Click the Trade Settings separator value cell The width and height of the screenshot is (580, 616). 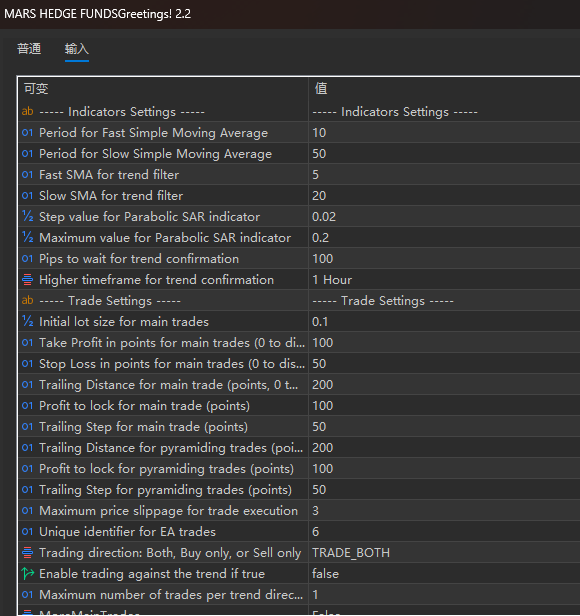[x=444, y=301]
